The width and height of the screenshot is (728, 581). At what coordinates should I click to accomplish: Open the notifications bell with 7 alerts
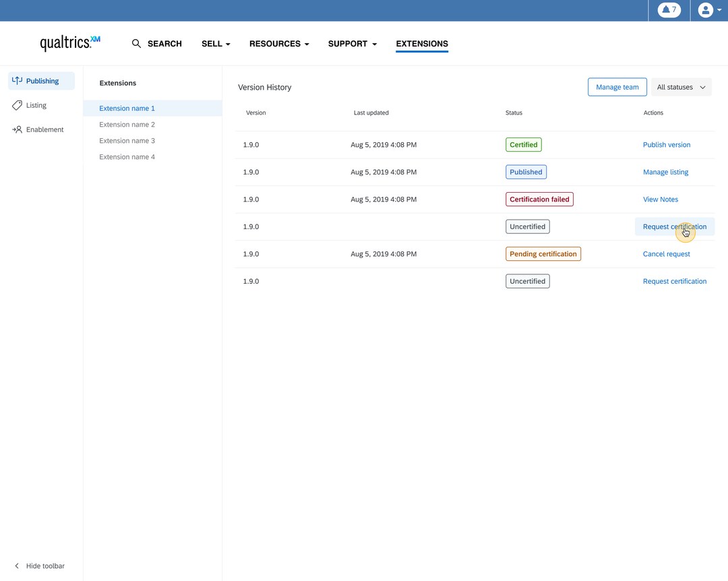click(x=669, y=9)
